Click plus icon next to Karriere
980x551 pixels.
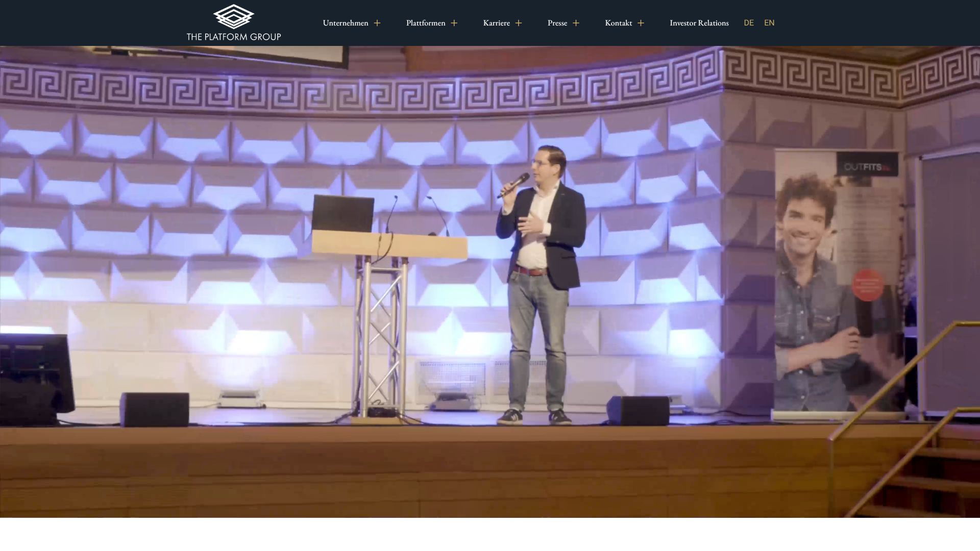pos(519,23)
